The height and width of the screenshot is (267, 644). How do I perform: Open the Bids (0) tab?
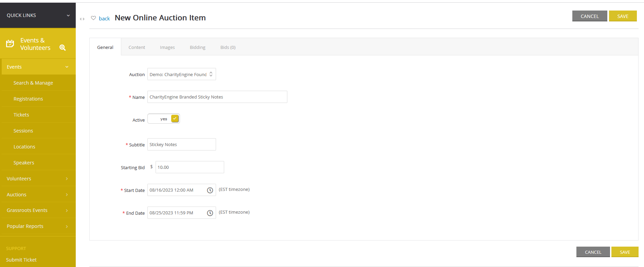coord(228,47)
